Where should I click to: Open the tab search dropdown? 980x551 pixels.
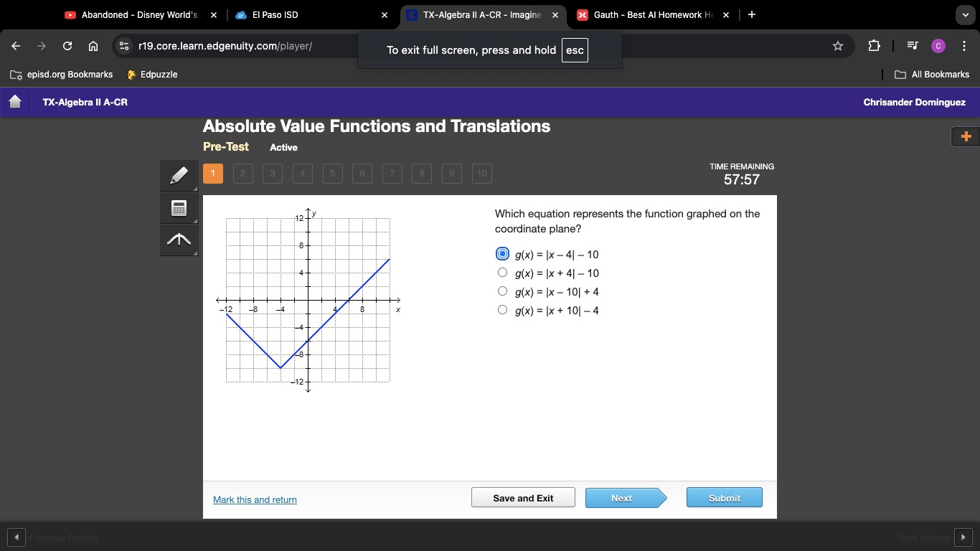click(x=966, y=14)
